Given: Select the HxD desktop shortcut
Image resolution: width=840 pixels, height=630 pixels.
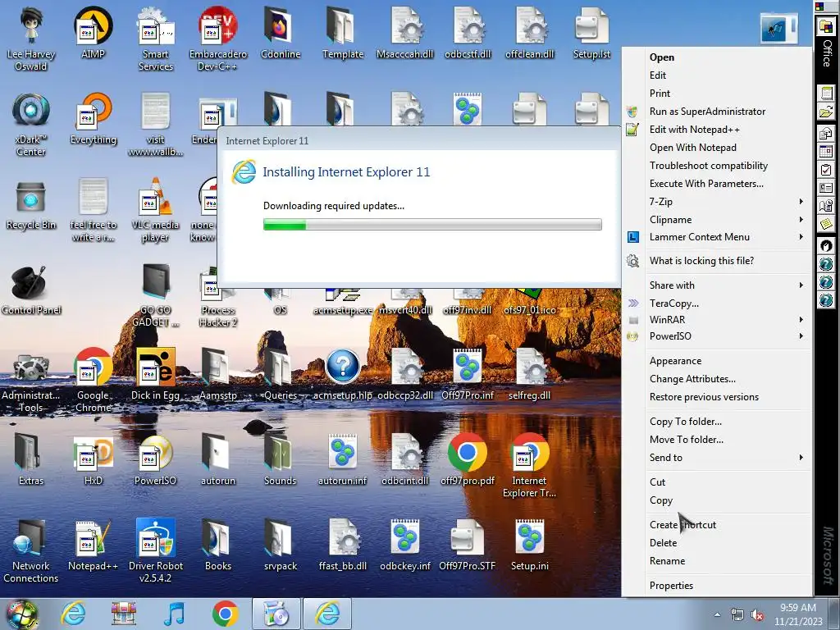Looking at the screenshot, I should (93, 461).
